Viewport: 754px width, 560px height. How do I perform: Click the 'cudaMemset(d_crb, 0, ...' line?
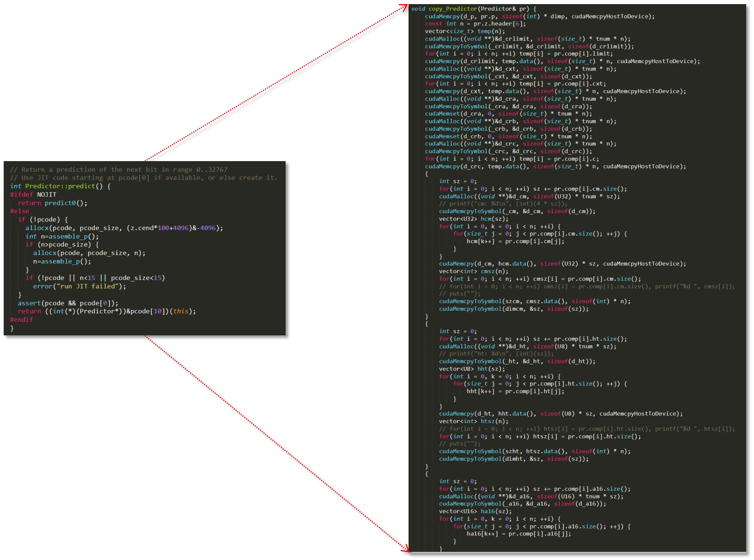pyautogui.click(x=509, y=137)
